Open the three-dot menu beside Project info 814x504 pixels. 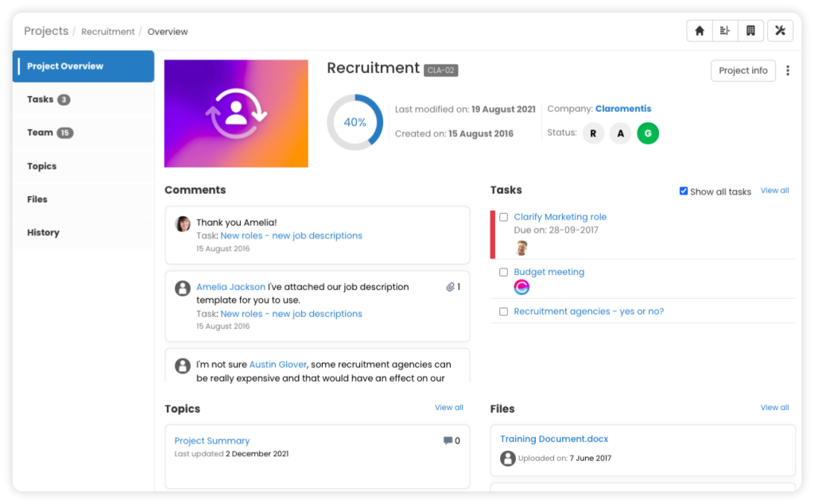[x=788, y=71]
